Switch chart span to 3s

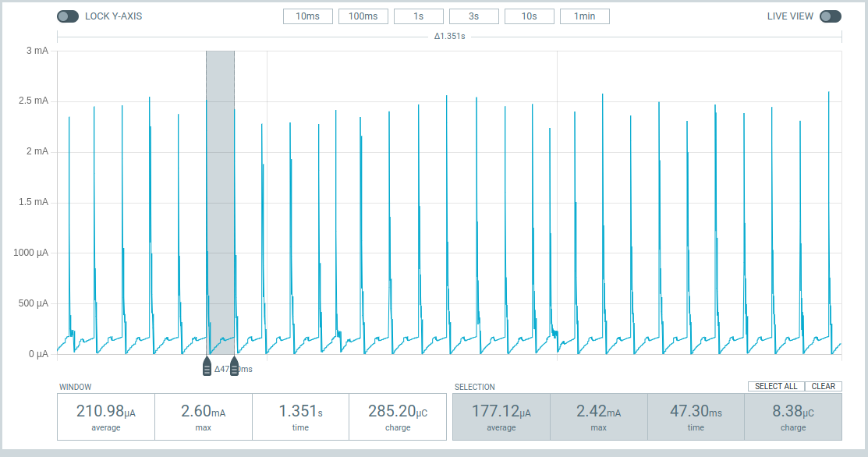474,16
